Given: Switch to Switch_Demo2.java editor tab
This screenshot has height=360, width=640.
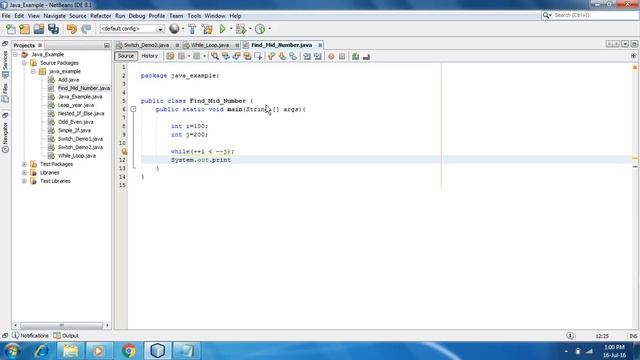Looking at the screenshot, I should tap(146, 45).
